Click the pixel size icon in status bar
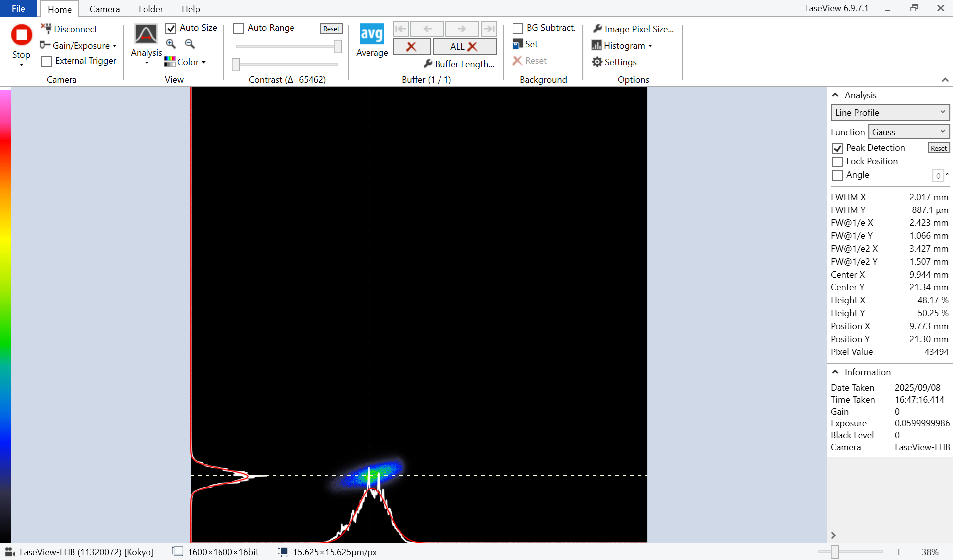Screen dimensions: 953x560 (283, 552)
